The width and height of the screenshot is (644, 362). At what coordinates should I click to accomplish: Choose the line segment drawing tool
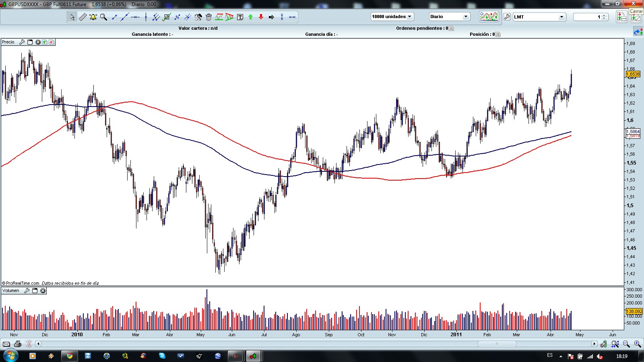114,17
